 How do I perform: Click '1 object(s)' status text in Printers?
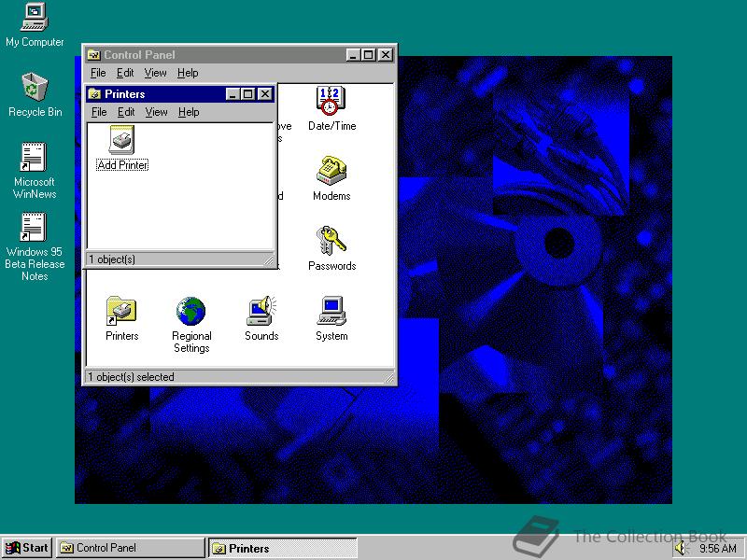112,259
